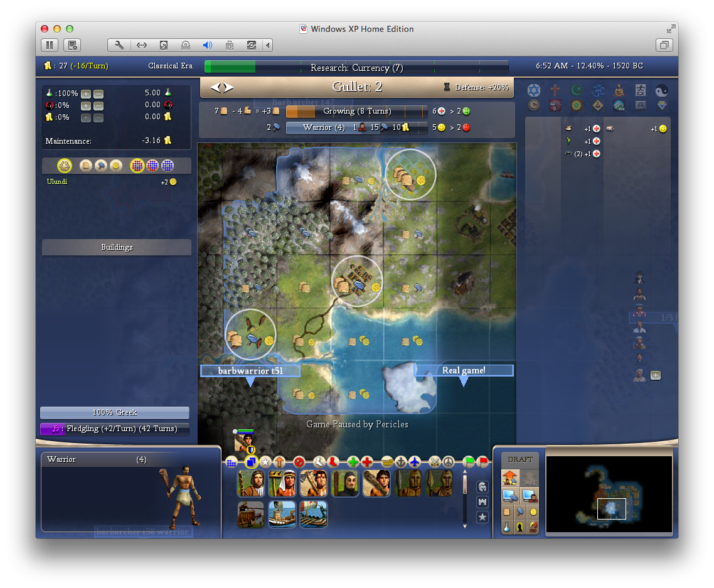Click the orange up-arrow promotion icon

pos(280,462)
